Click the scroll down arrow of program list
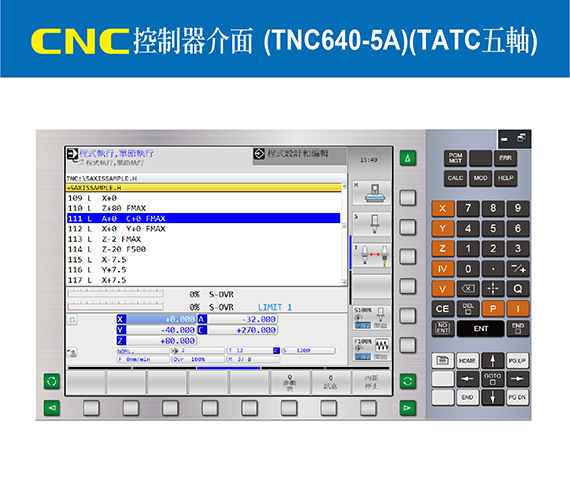 [344, 282]
